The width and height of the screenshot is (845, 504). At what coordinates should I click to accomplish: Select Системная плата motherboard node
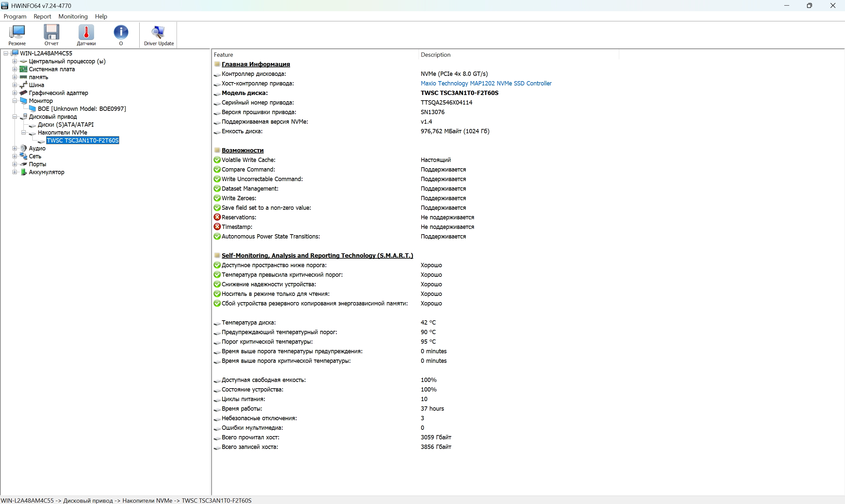coord(51,69)
